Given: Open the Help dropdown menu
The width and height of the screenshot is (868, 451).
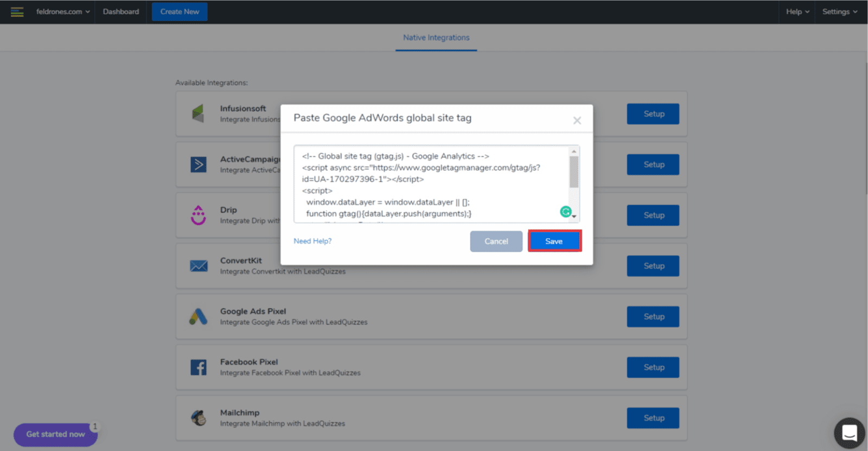Looking at the screenshot, I should click(797, 11).
